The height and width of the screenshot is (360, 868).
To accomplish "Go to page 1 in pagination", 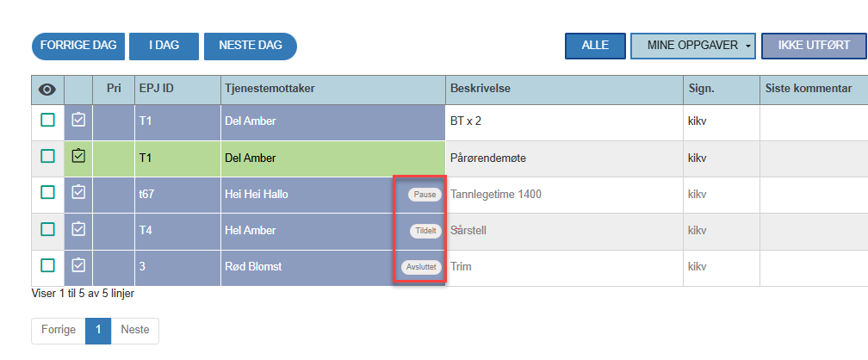I will click(98, 330).
